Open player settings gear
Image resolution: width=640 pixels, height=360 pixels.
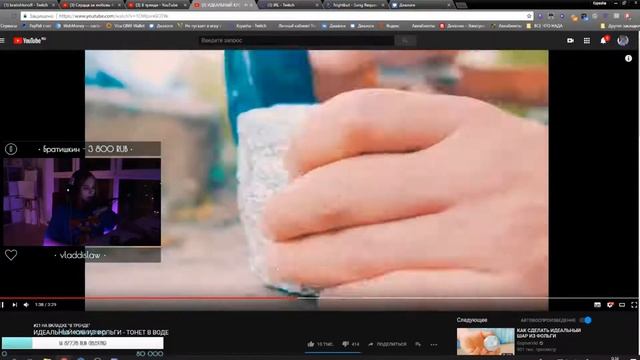click(610, 304)
